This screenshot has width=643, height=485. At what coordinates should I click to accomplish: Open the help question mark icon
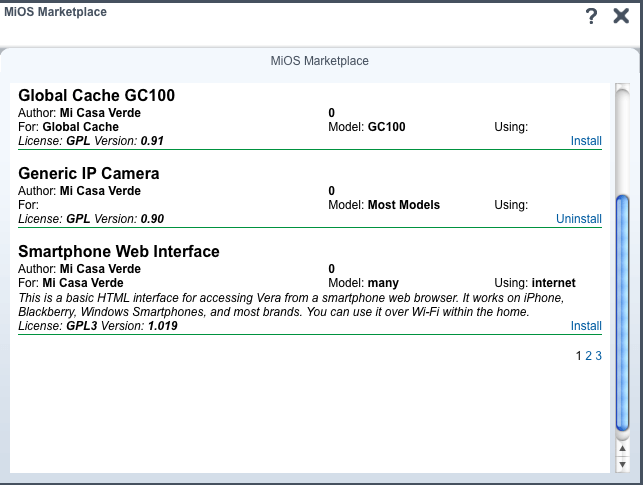pyautogui.click(x=591, y=16)
